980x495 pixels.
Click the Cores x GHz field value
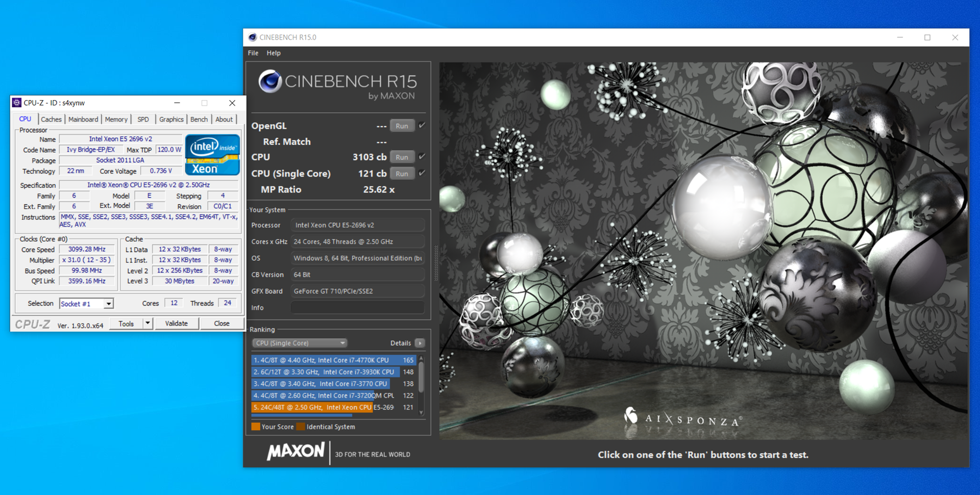pyautogui.click(x=357, y=241)
